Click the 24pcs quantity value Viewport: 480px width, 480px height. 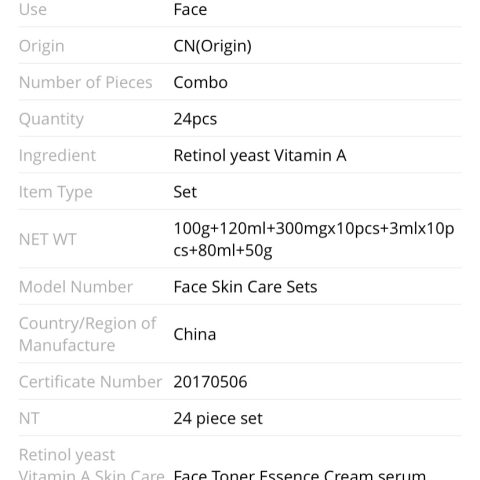(x=195, y=119)
